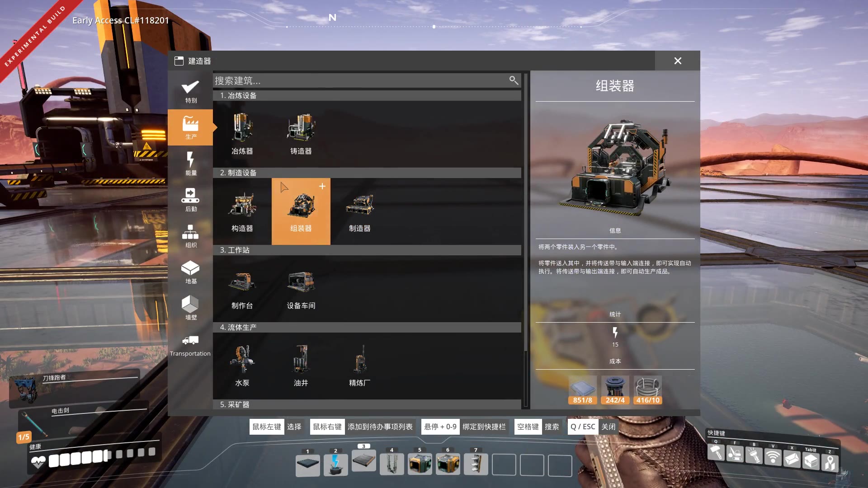
Task: Add 组装器 to to-do list via plus
Action: click(x=322, y=186)
